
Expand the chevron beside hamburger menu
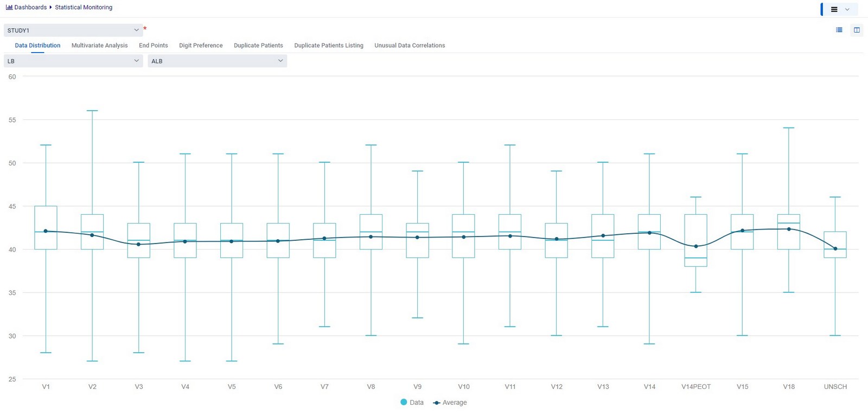pyautogui.click(x=847, y=9)
